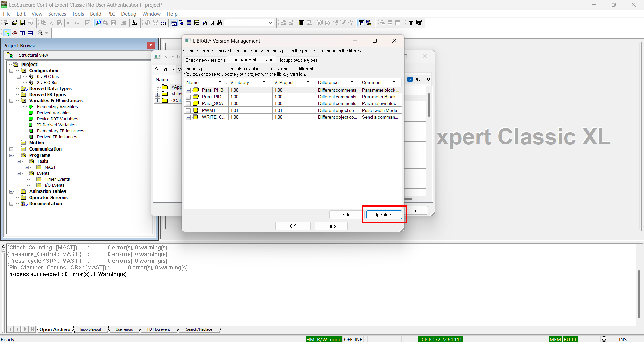The image size is (644, 342).
Task: Click the highlighted PLC rack icon beside STOP
Action: point(361,23)
